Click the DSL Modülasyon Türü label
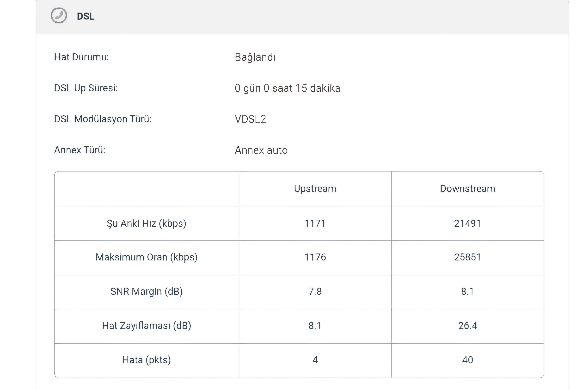588x390 pixels. pyautogui.click(x=103, y=119)
